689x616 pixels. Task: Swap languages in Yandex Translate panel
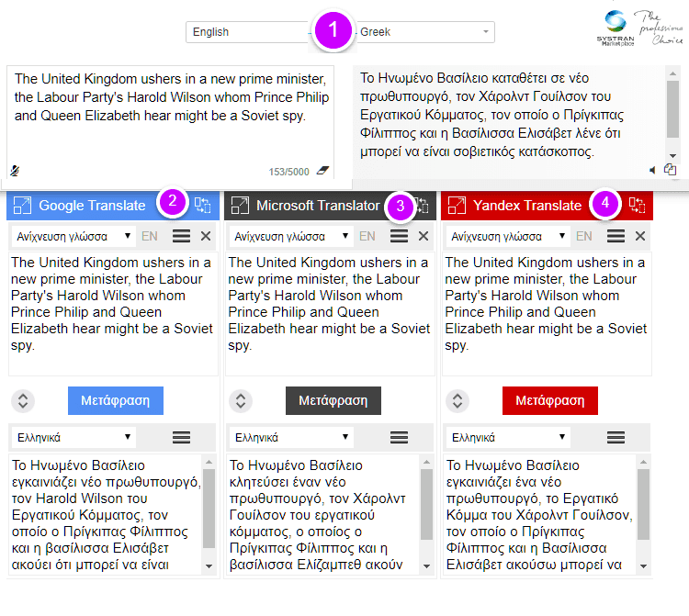[x=457, y=401]
